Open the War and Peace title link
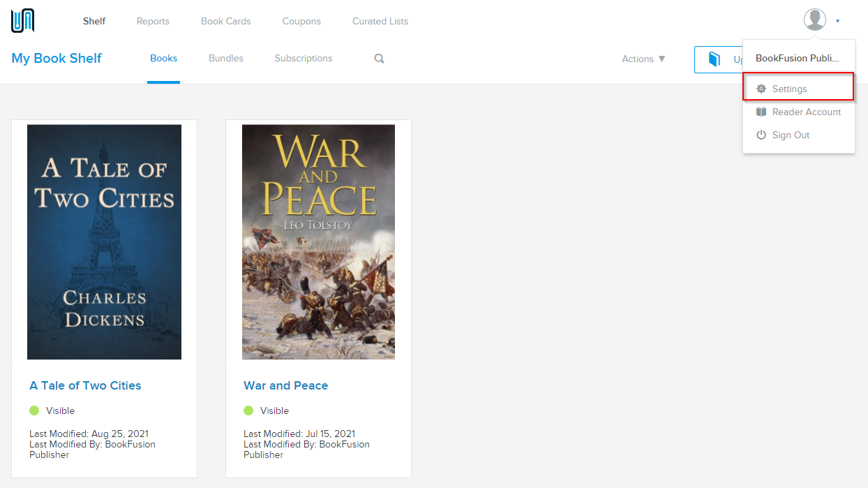The width and height of the screenshot is (868, 488). pyautogui.click(x=285, y=385)
